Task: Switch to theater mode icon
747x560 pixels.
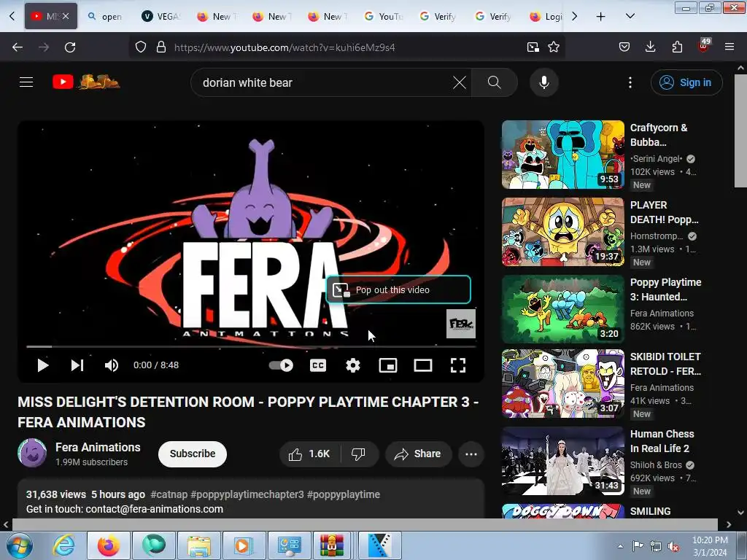Action: (423, 365)
